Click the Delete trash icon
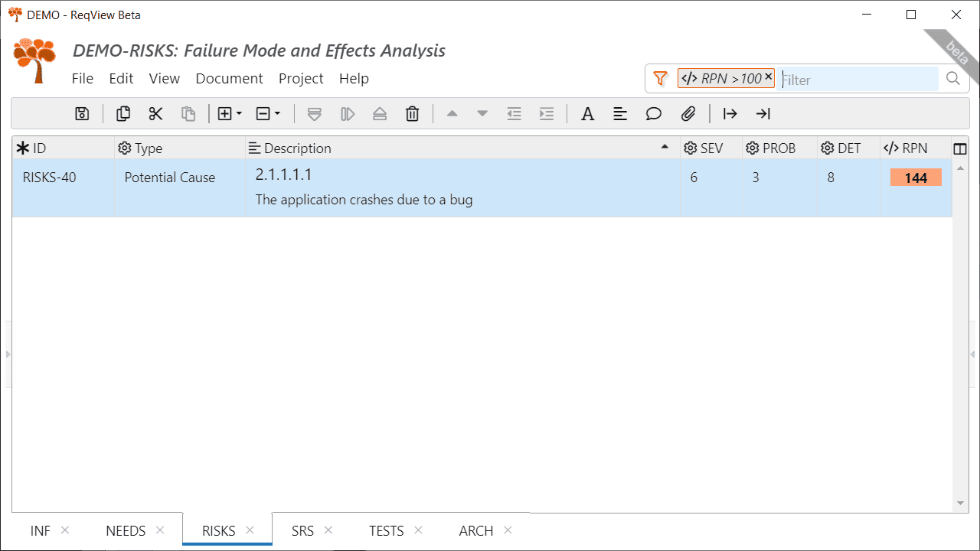This screenshot has width=980, height=551. [413, 114]
